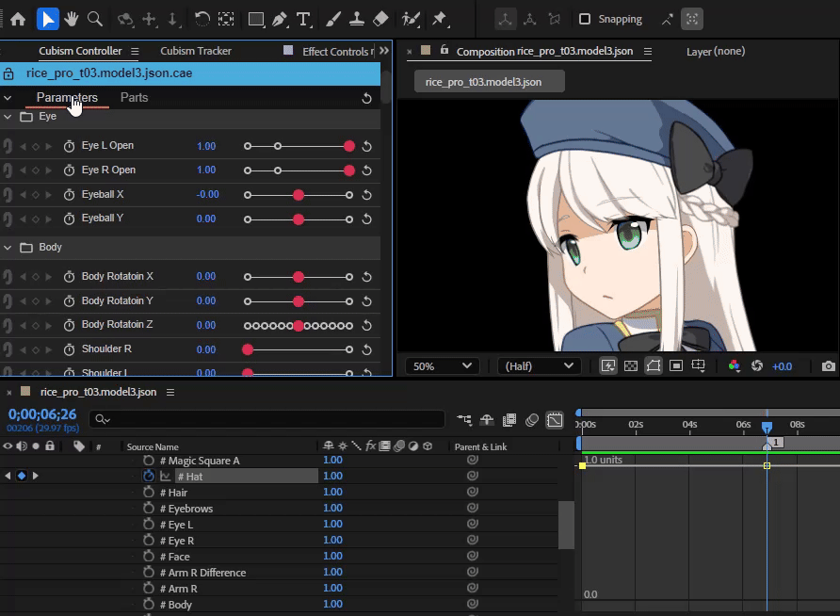This screenshot has width=840, height=616.
Task: Take snapshot with camera icon
Action: [x=828, y=365]
